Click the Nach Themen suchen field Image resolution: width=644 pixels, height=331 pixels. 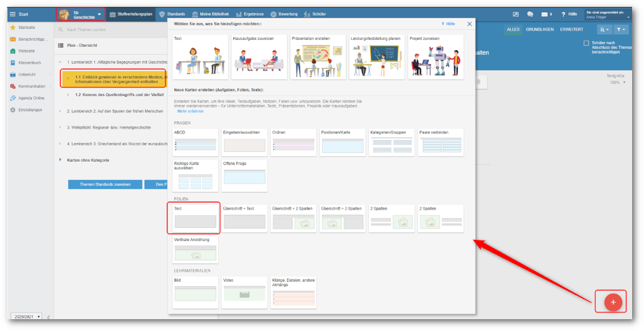[111, 30]
